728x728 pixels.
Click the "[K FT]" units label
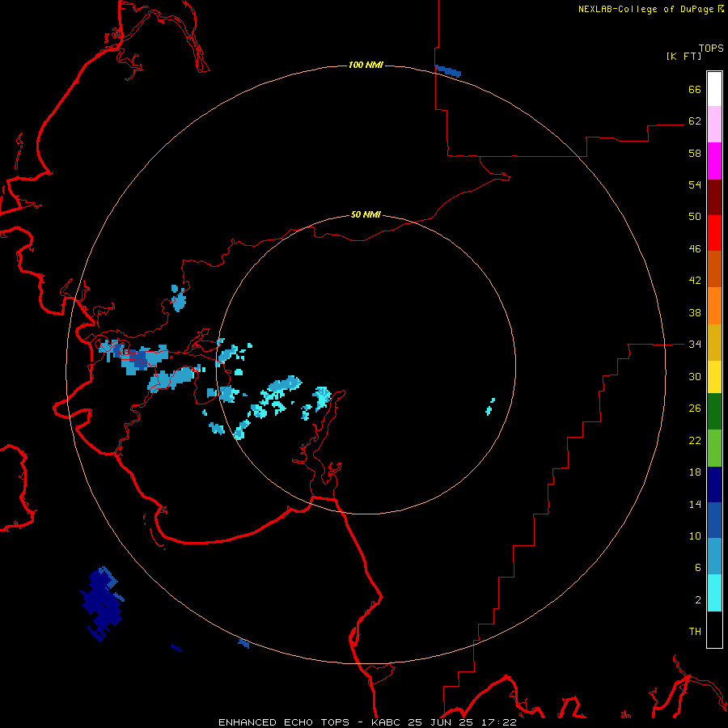[x=684, y=56]
